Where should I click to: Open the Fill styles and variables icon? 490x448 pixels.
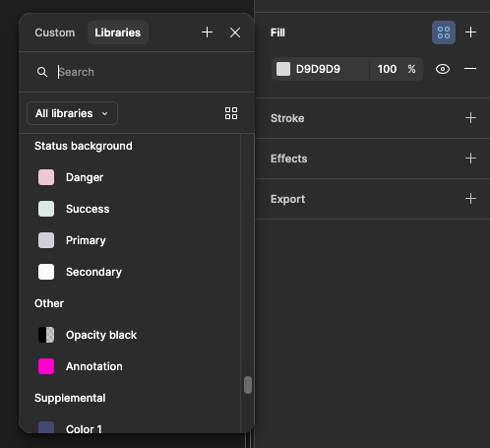click(x=444, y=32)
